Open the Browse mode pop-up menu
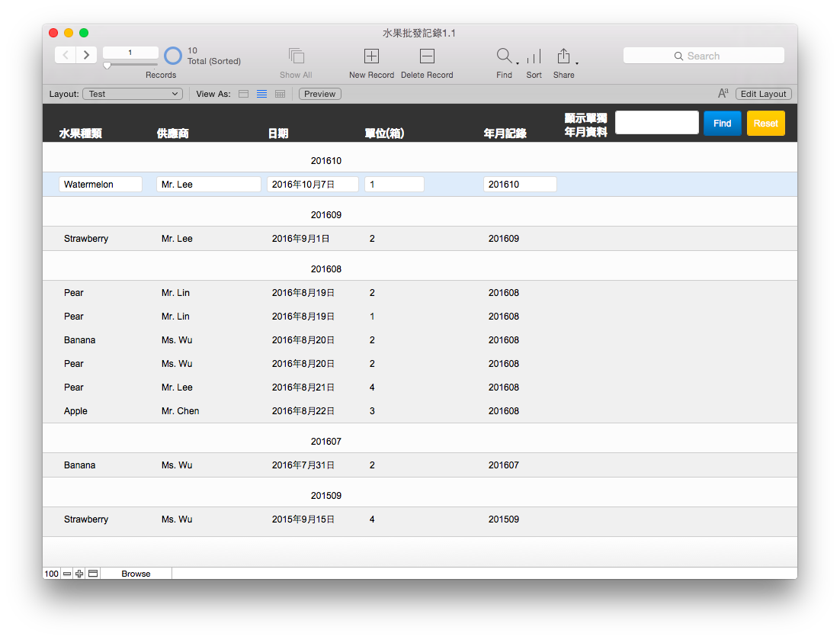This screenshot has height=640, width=840. (x=136, y=574)
